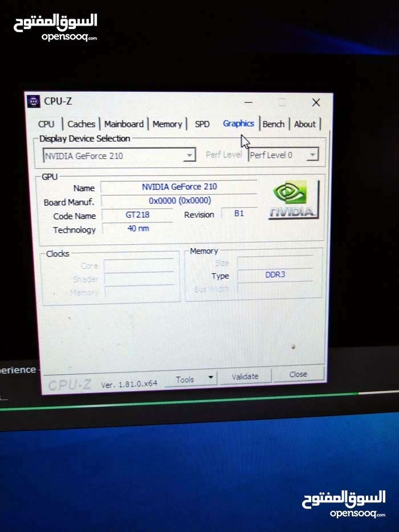Click the version text Ver. 1.81.0.x64
The image size is (399, 532).
129,384
